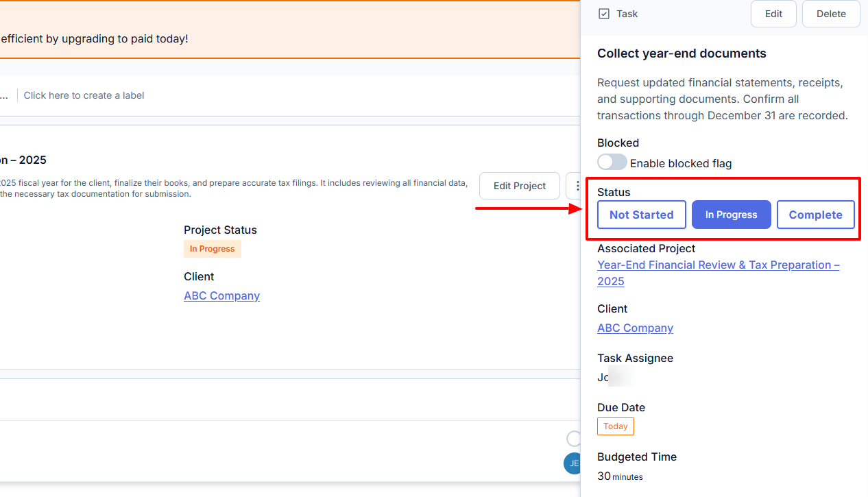The width and height of the screenshot is (868, 497).
Task: Open the Edit Project dialog
Action: click(x=519, y=185)
